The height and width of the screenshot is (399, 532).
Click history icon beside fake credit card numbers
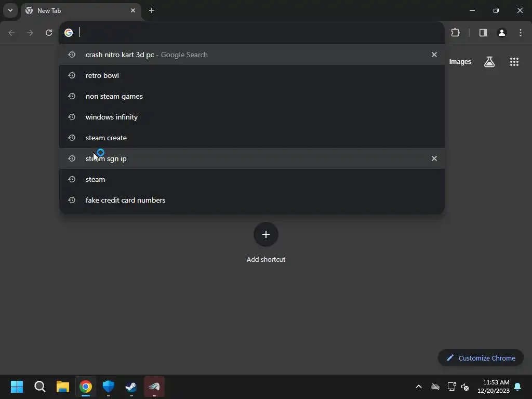tap(72, 200)
